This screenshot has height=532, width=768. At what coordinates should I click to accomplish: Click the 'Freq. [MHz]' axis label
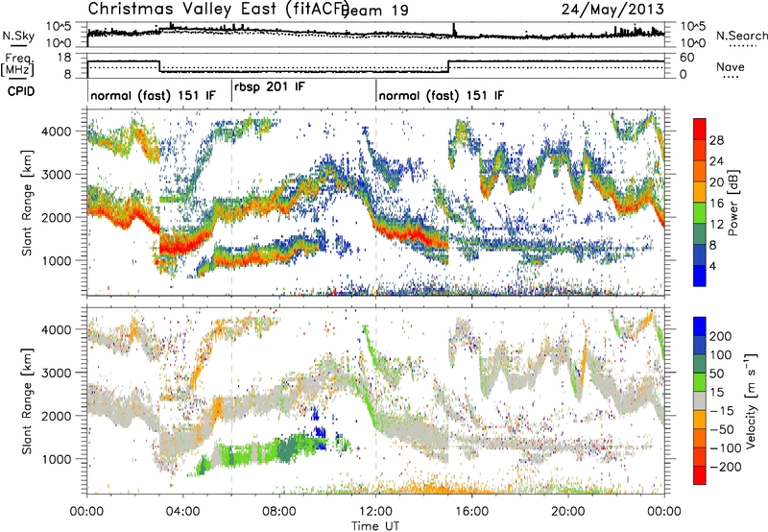17,64
